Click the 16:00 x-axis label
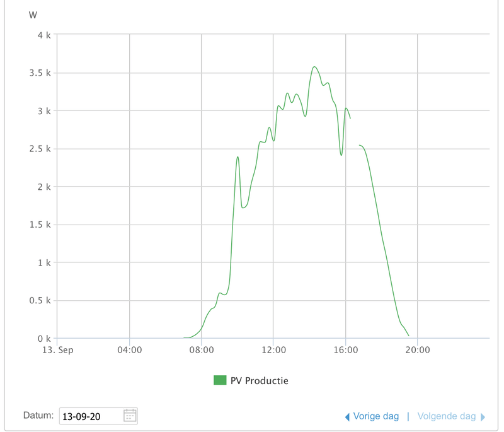 (345, 350)
